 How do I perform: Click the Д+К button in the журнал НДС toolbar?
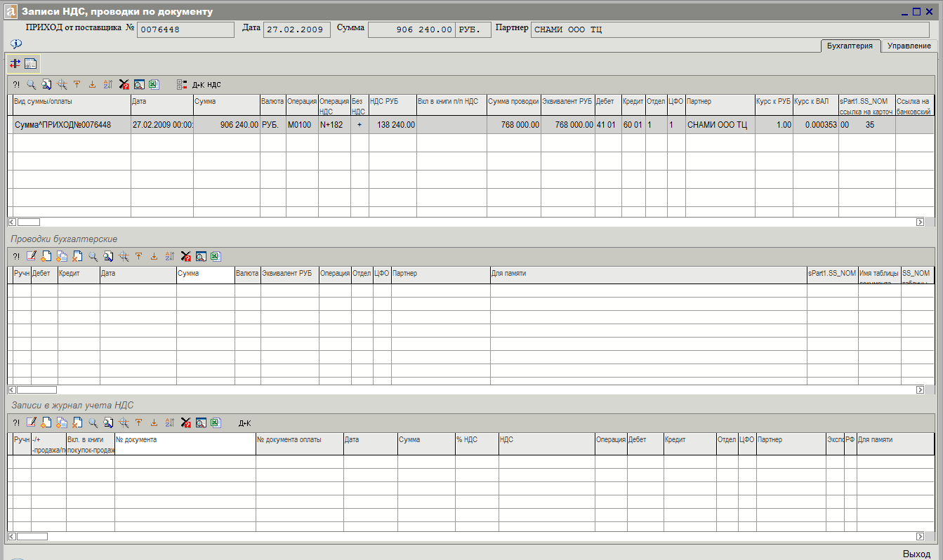point(244,423)
